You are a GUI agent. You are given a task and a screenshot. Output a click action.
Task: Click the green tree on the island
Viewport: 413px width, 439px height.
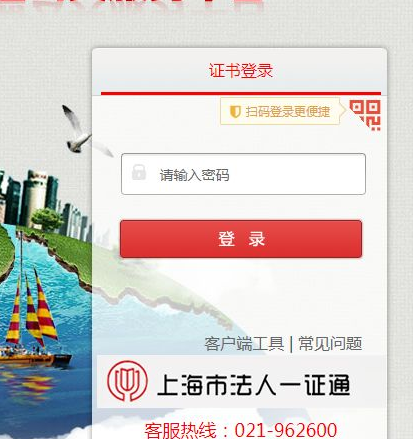coord(48,219)
